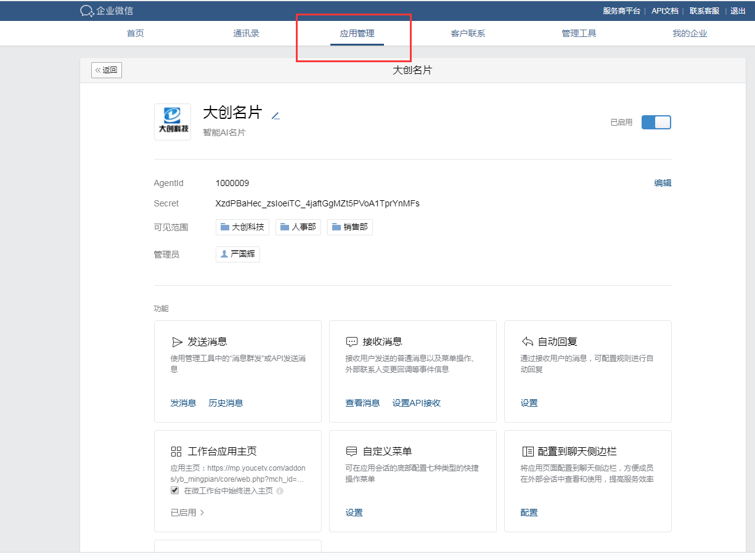Screen dimensions: 755x560
Task: Click 设置 under 自动回复
Action: point(529,403)
